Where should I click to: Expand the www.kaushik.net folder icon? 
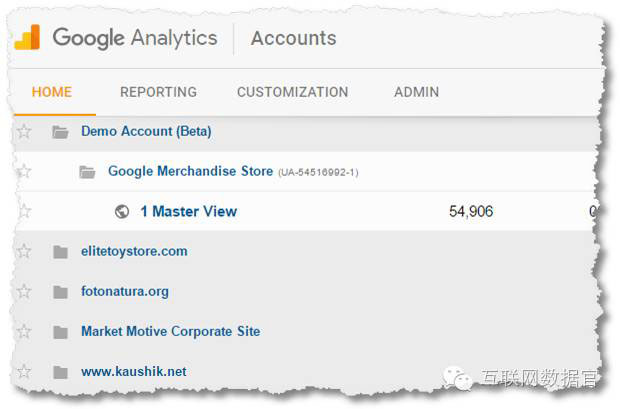[61, 371]
